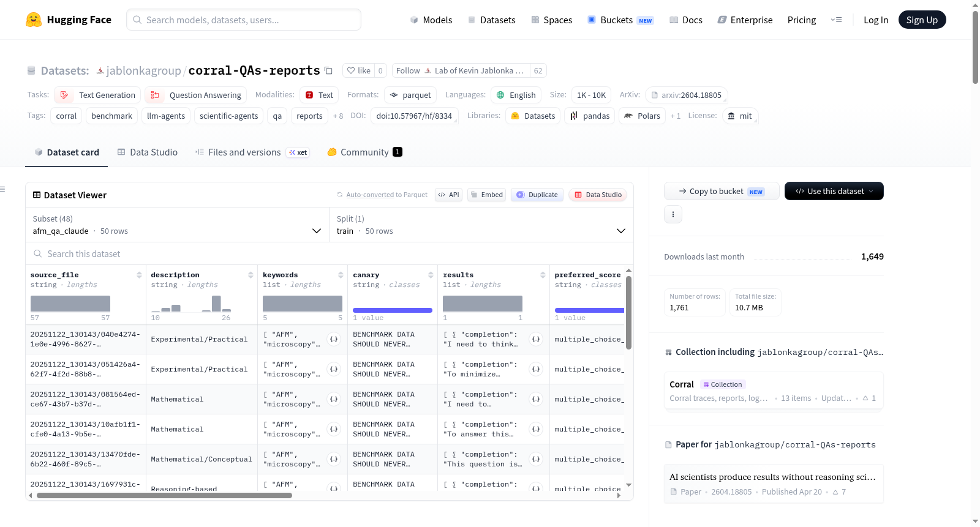Switch to the Data Studio tab
The image size is (980, 527).
(148, 152)
